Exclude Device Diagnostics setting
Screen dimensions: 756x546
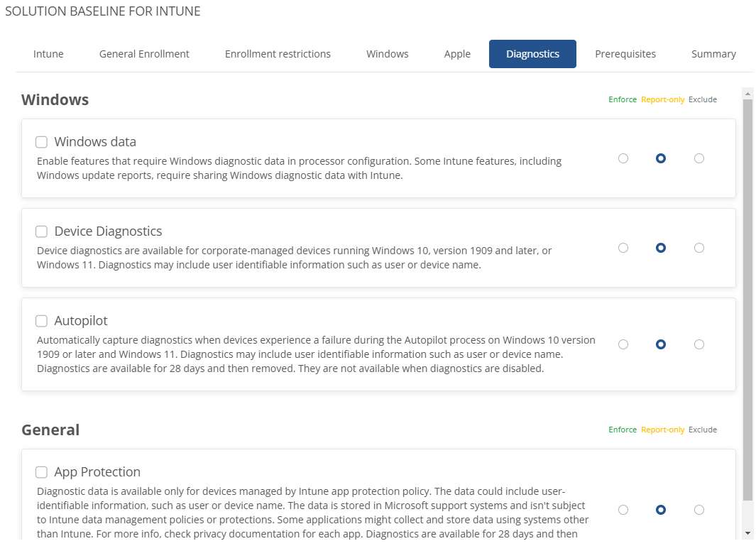click(x=699, y=248)
